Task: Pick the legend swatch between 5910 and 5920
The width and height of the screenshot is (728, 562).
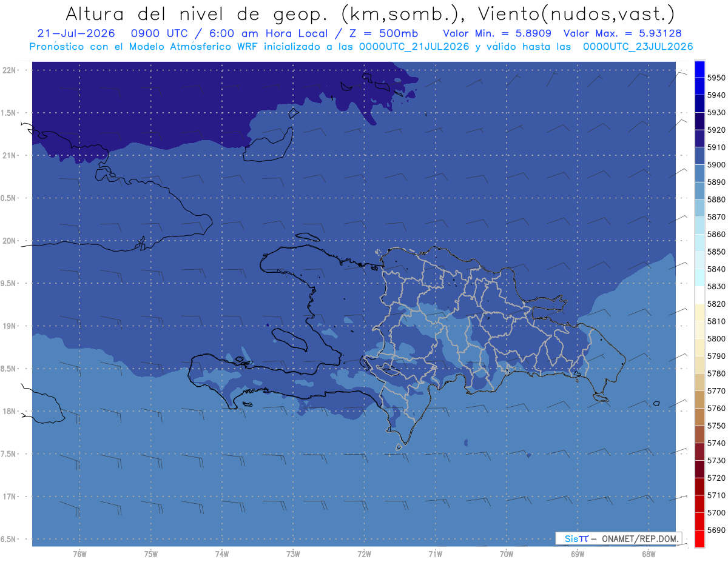Action: tap(699, 139)
